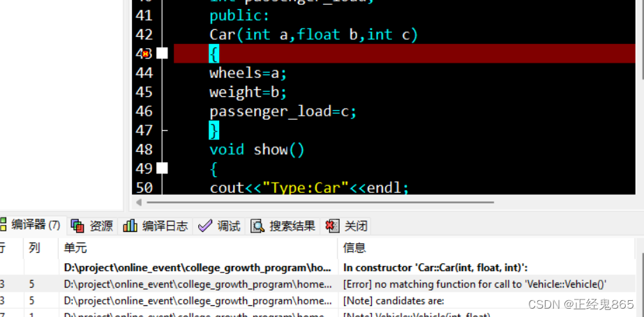Click the code line 'wheels=a;'

click(248, 73)
